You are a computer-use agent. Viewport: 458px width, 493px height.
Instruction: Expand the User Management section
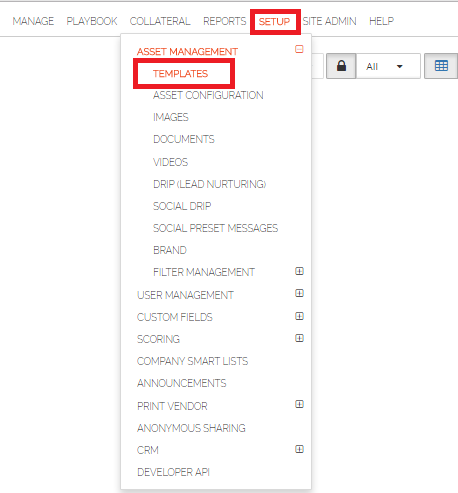[299, 293]
